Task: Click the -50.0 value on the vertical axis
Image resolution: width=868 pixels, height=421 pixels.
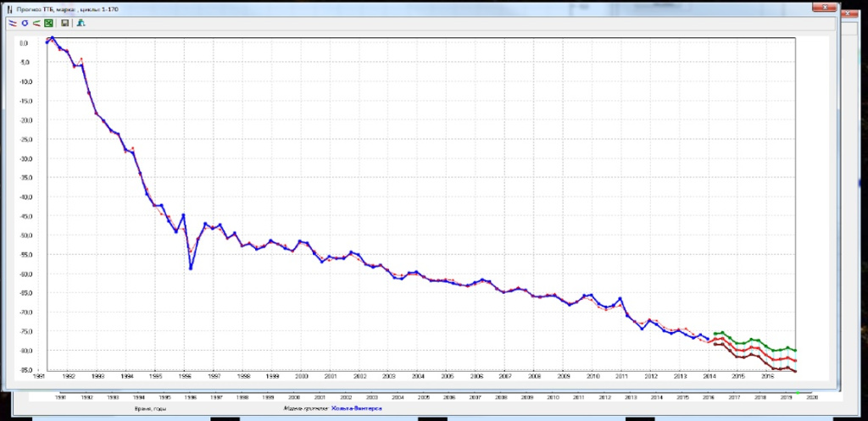Action: click(x=26, y=235)
